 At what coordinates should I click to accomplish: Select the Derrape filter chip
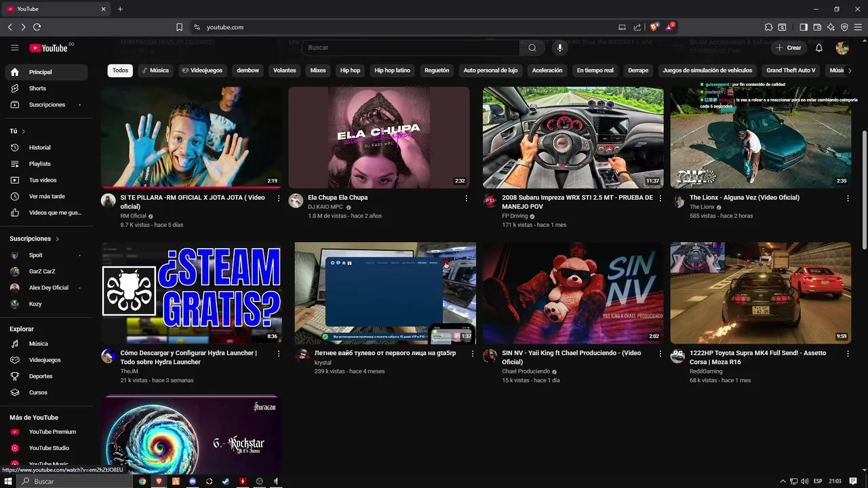[x=638, y=70]
